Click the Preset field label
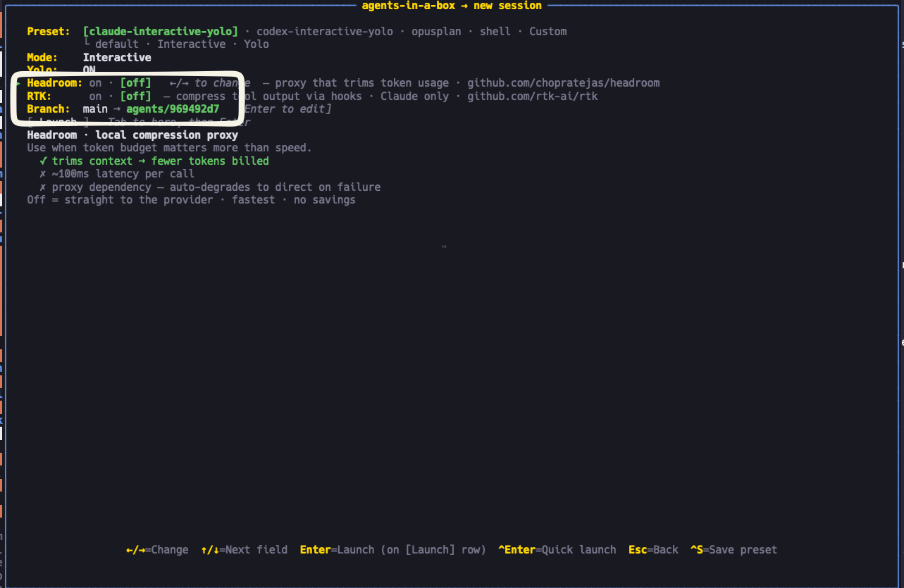904x588 pixels. click(x=49, y=32)
